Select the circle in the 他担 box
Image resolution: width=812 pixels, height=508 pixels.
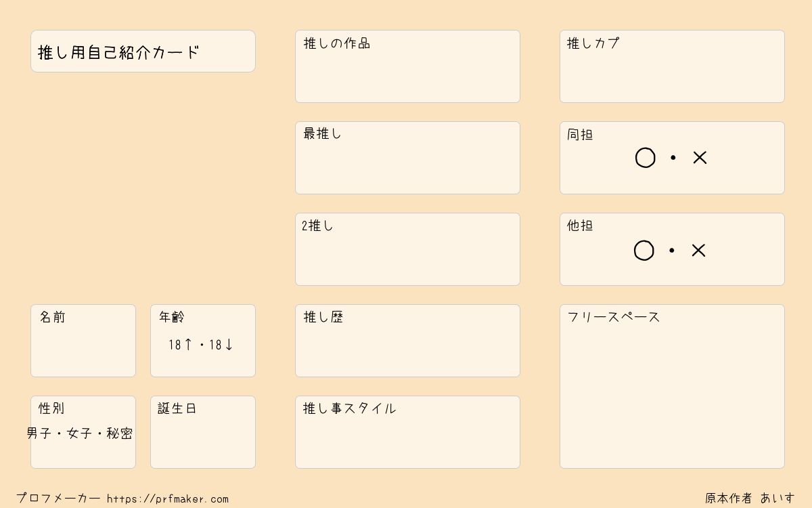point(644,251)
